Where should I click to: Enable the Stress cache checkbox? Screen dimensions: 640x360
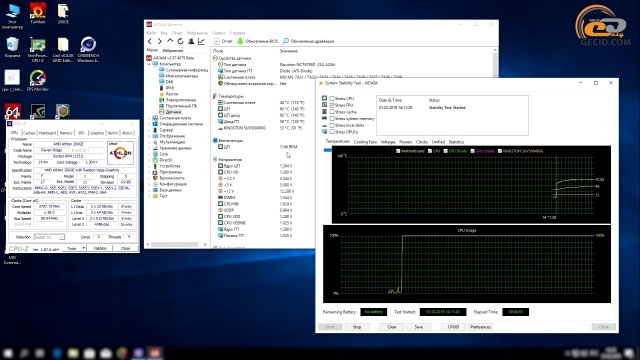[332, 112]
